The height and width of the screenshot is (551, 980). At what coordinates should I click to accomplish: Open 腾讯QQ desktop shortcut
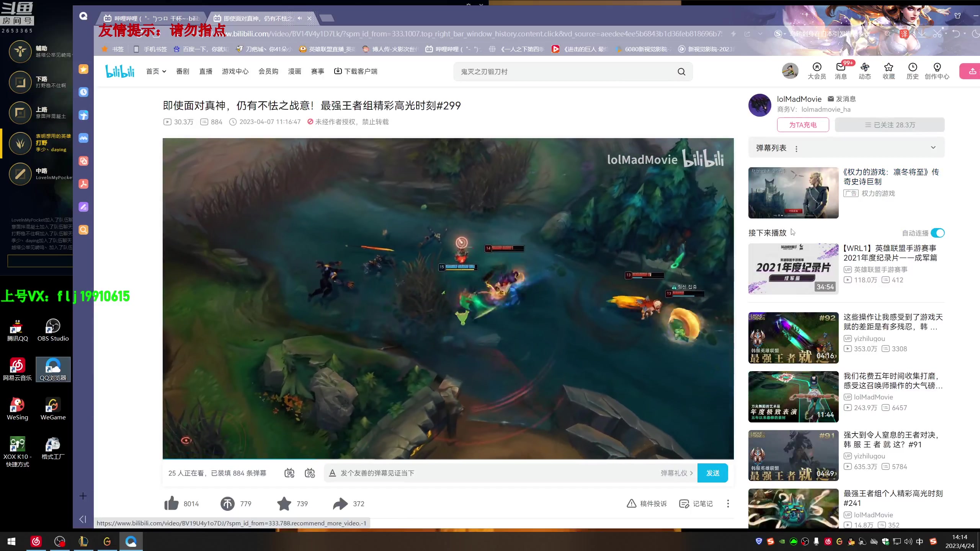(17, 330)
